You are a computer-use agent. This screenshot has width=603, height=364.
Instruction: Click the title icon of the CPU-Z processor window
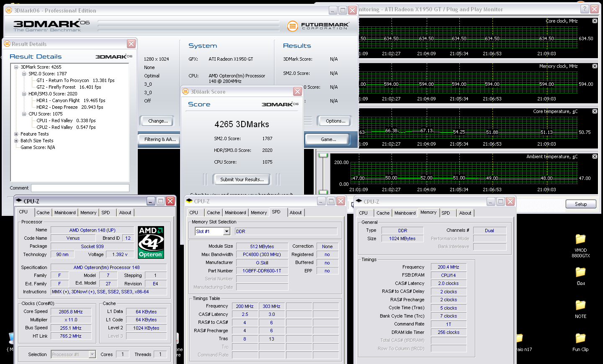pos(19,201)
